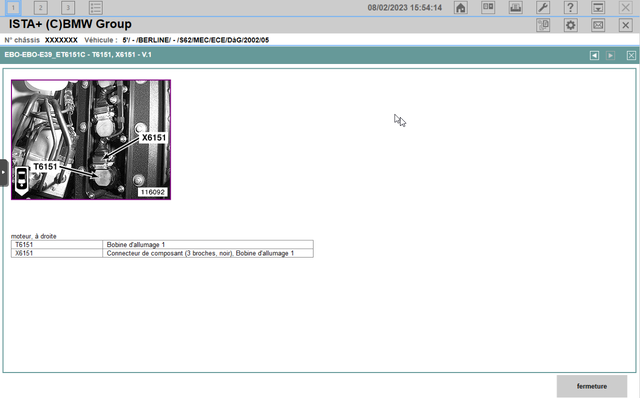Click the print icon in top toolbar
This screenshot has width=640, height=398.
516,8
